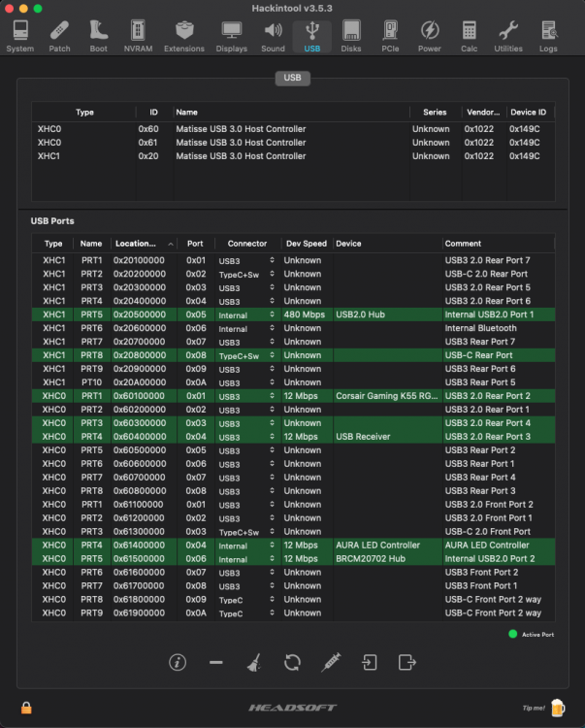The width and height of the screenshot is (585, 728).
Task: Click the broom clear all icon
Action: (x=254, y=662)
